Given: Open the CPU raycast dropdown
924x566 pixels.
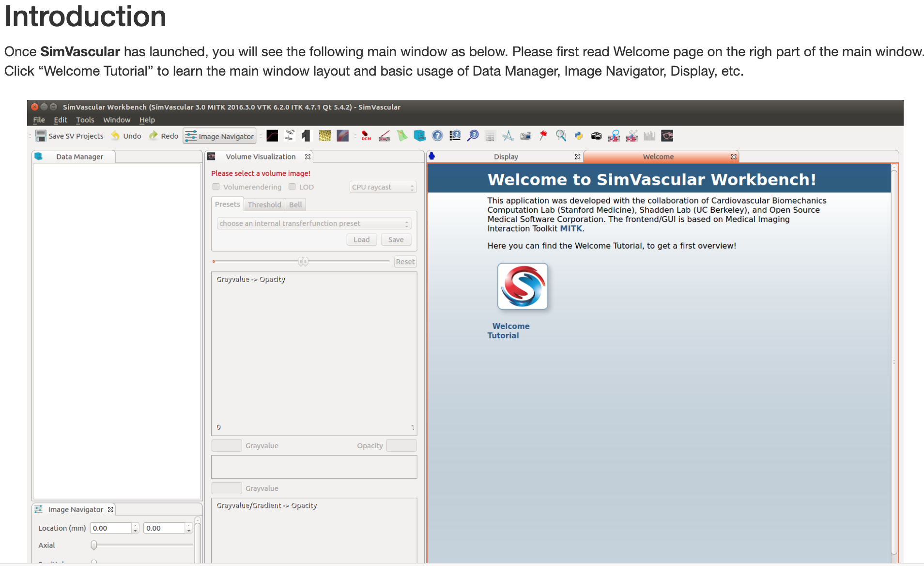Looking at the screenshot, I should click(x=383, y=187).
